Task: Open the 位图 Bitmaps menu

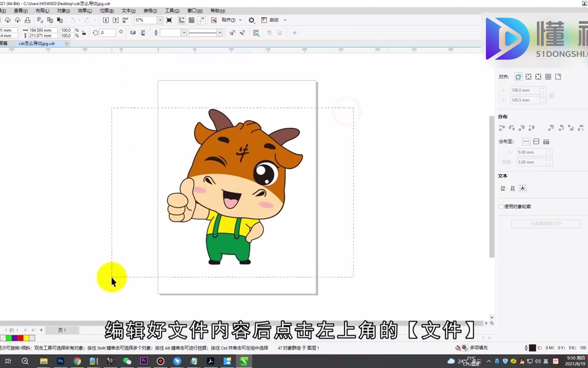Action: (107, 11)
